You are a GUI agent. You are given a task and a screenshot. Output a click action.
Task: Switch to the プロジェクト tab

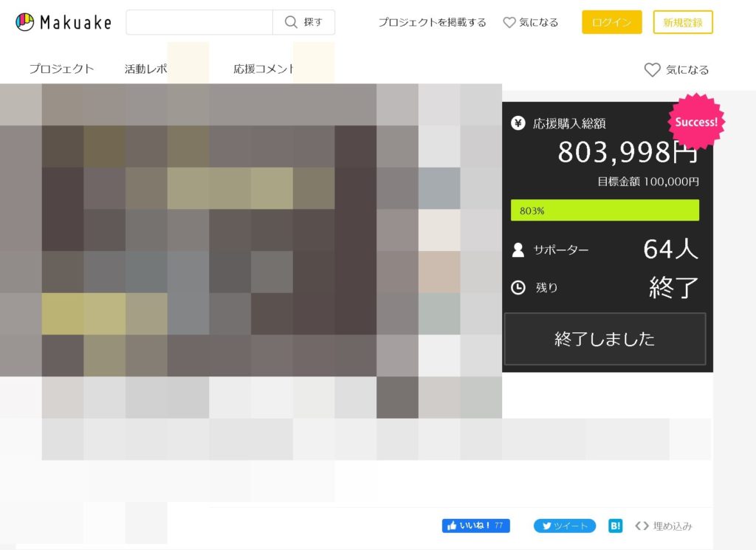[61, 69]
